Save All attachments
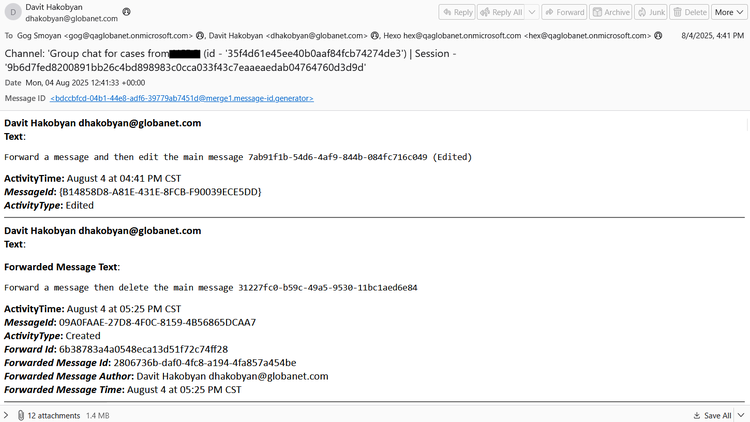Image resolution: width=750 pixels, height=422 pixels. 712,415
